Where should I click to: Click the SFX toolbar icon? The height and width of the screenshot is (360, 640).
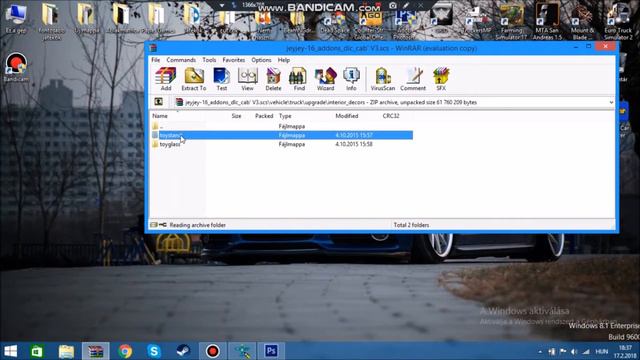pyautogui.click(x=441, y=79)
